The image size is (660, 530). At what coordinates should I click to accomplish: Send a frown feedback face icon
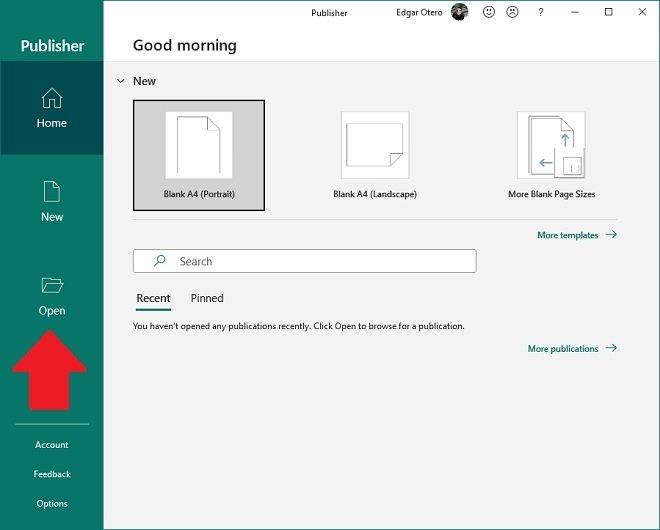512,12
